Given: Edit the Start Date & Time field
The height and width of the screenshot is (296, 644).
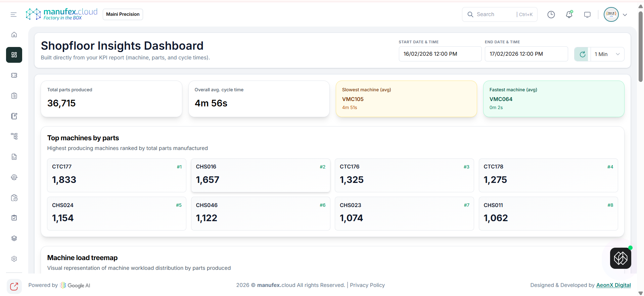Looking at the screenshot, I should click(440, 54).
